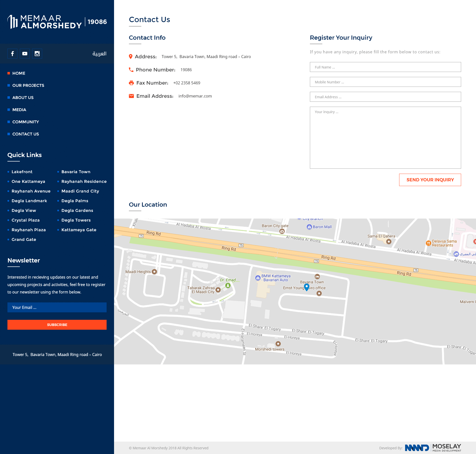The width and height of the screenshot is (476, 454).
Task: Click Morshedi towers map marker
Action: click(278, 344)
